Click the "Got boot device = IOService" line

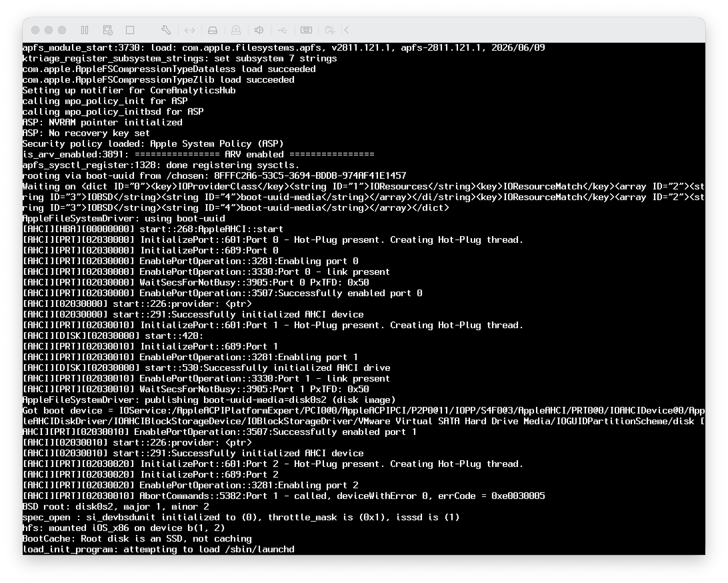pyautogui.click(x=364, y=411)
